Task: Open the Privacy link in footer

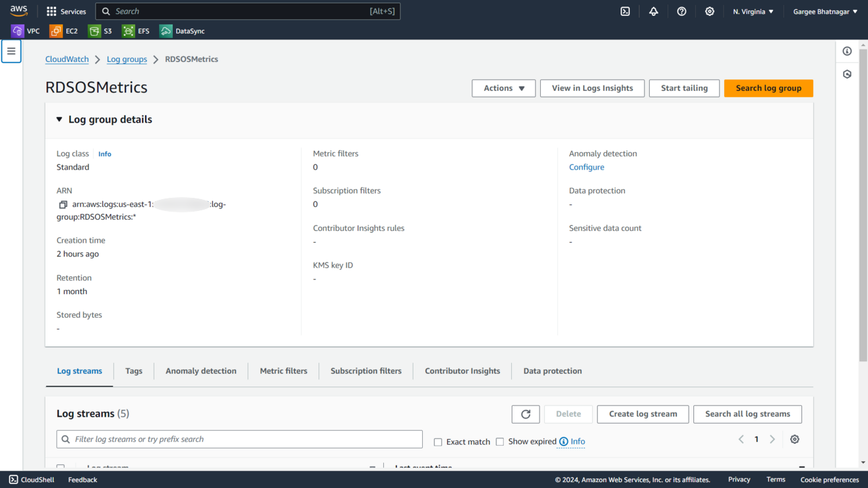Action: pyautogui.click(x=739, y=480)
